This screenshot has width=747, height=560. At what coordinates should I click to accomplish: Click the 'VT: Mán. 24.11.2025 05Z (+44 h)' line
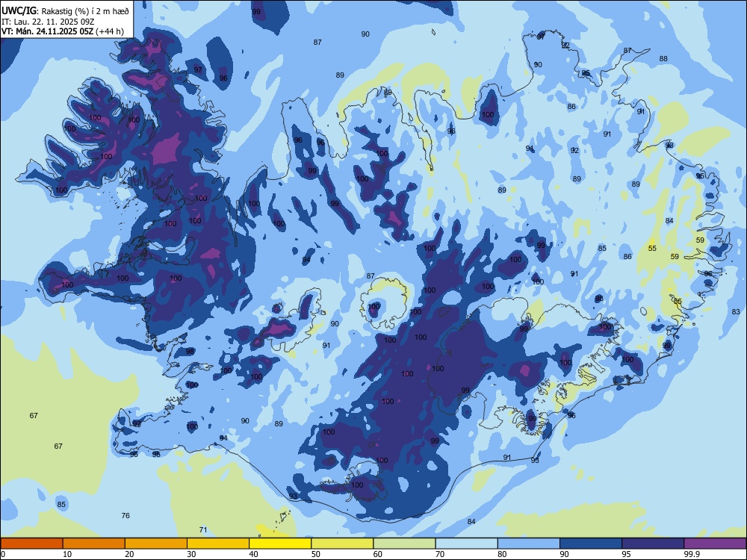coord(63,31)
